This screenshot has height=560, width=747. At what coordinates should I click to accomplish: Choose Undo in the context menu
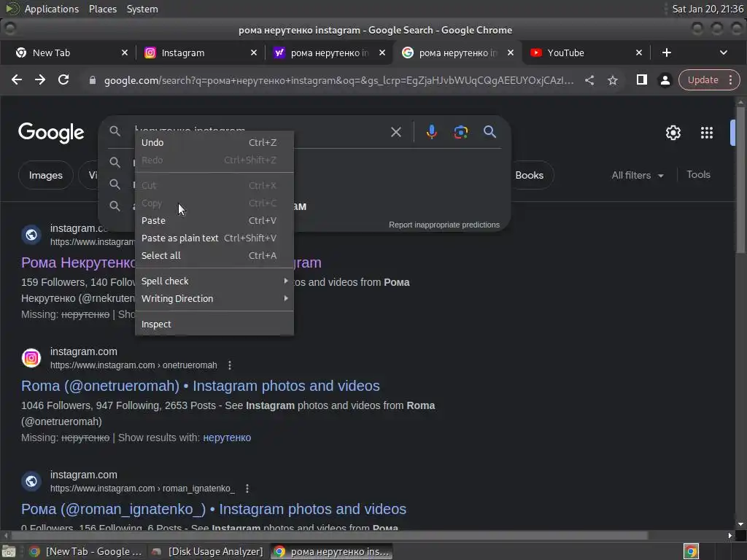click(x=214, y=142)
